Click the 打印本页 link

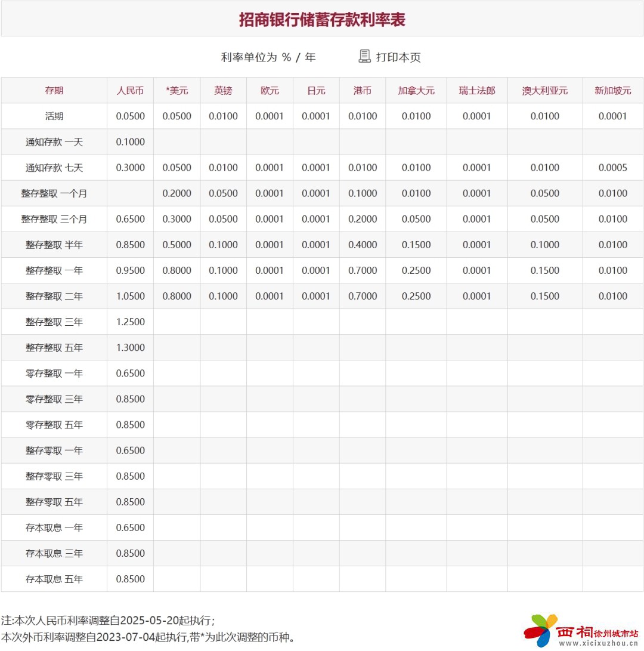pos(398,57)
